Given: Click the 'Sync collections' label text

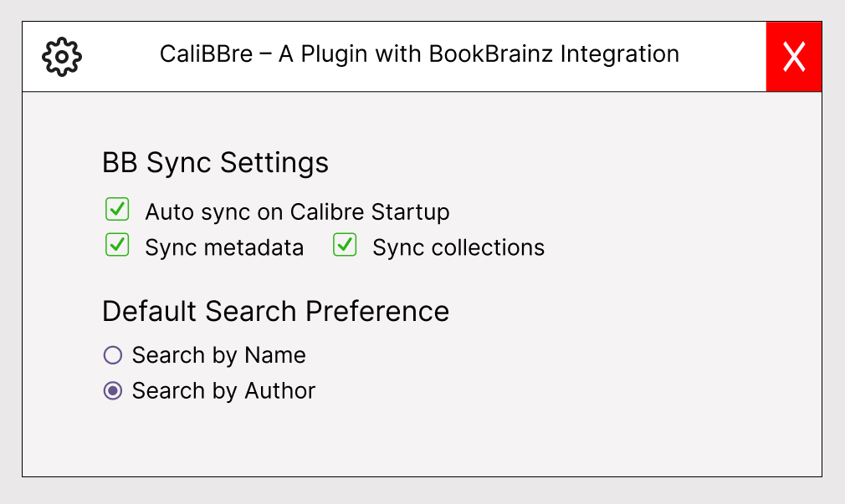Looking at the screenshot, I should (x=458, y=247).
